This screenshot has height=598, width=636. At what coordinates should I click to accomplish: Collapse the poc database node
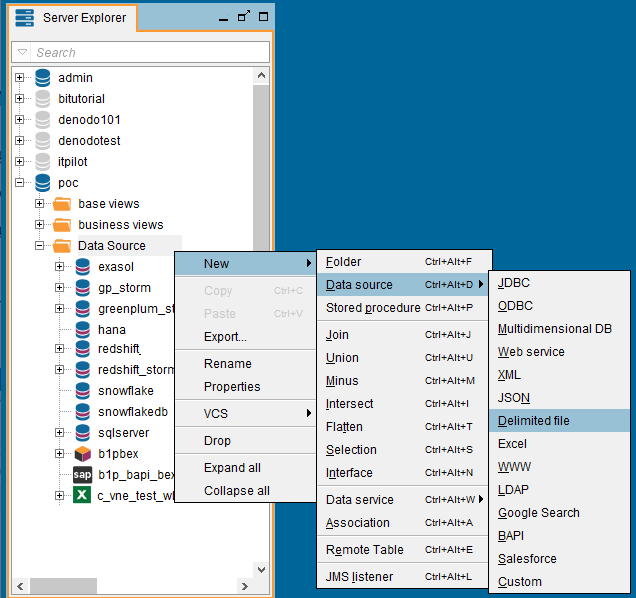19,183
